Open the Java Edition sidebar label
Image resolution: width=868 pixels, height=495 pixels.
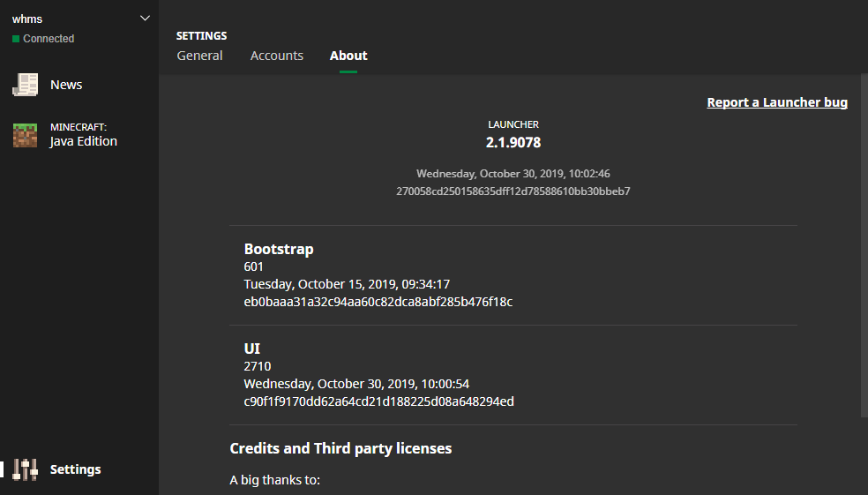pos(84,141)
